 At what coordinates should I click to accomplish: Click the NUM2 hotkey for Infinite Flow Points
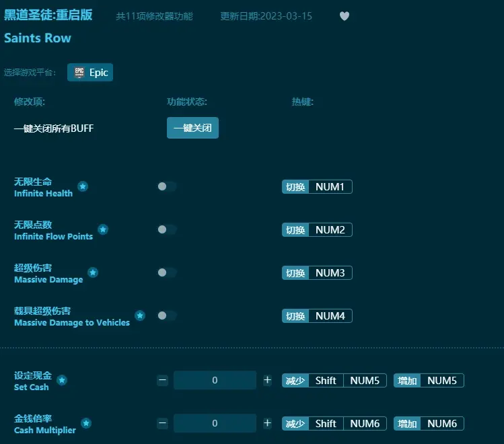[330, 229]
